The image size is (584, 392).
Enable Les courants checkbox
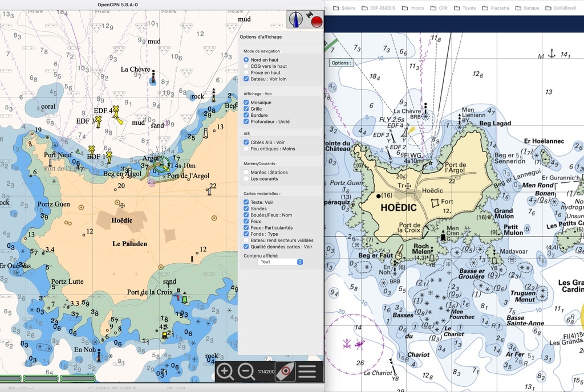(246, 179)
